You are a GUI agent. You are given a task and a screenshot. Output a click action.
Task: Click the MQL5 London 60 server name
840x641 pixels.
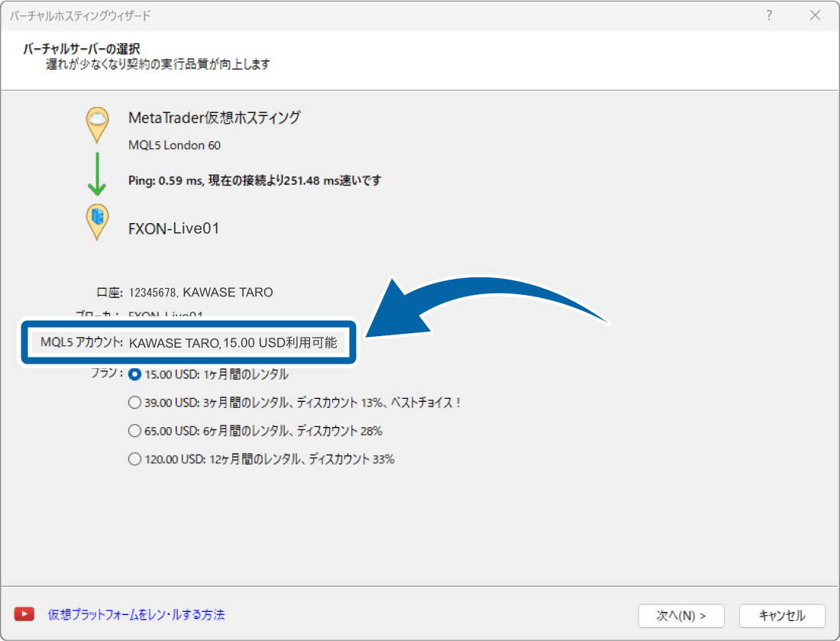tap(174, 145)
